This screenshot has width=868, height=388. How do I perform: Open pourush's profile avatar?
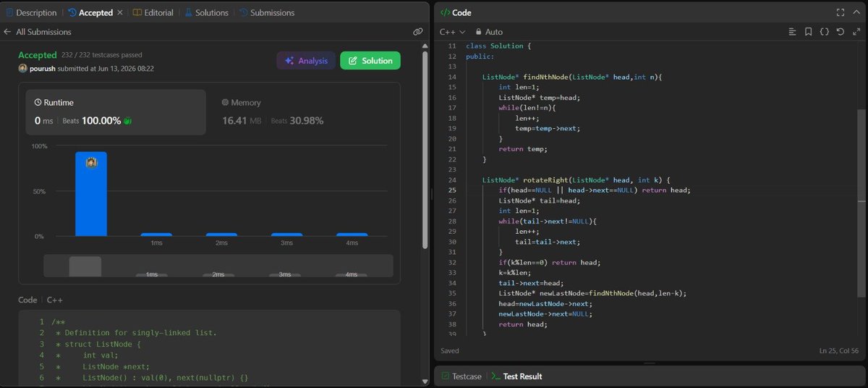(22, 68)
